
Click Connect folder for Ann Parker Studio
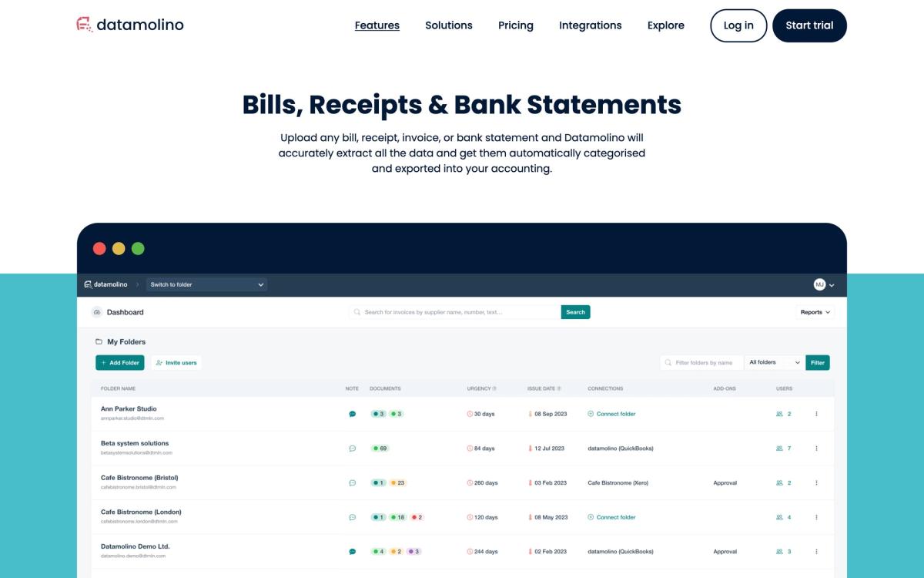[x=612, y=414]
